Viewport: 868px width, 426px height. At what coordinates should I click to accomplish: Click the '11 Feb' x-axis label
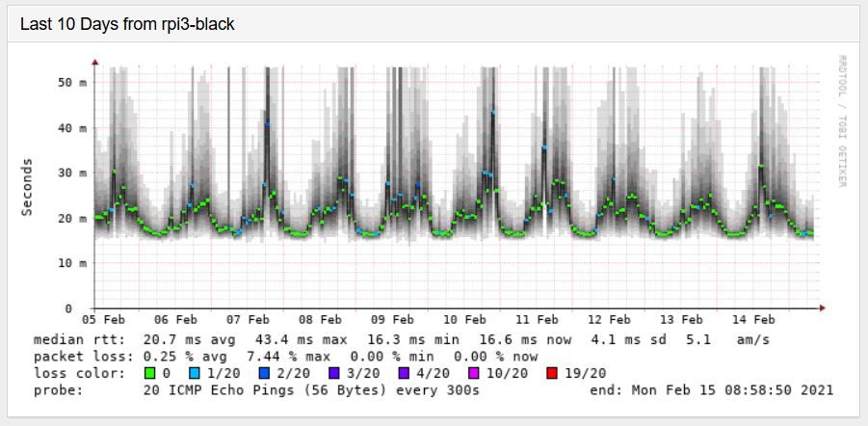(537, 320)
